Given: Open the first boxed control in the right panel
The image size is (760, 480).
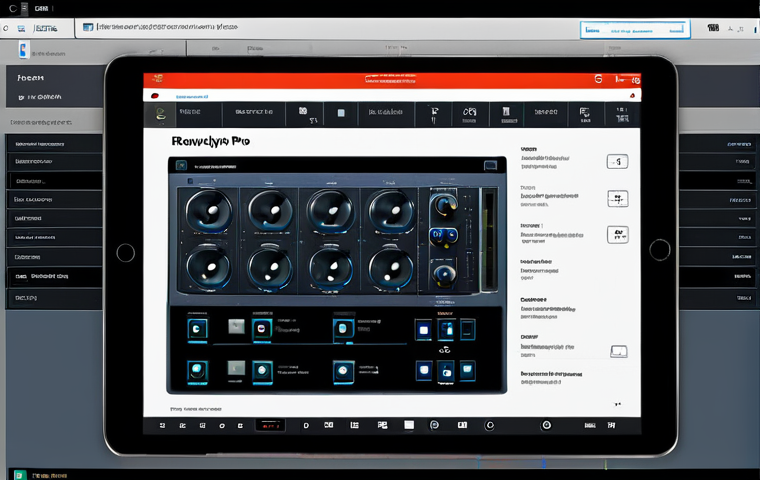Looking at the screenshot, I should (618, 161).
